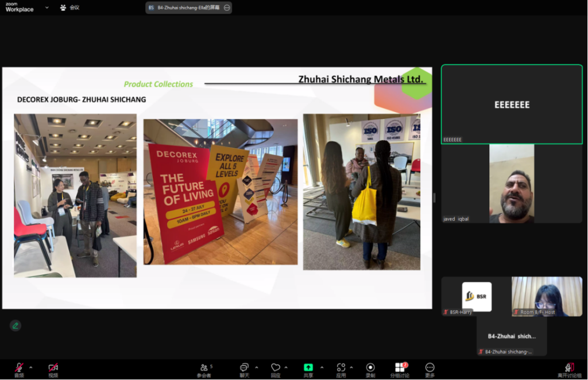This screenshot has width=588, height=380.
Task: Open the Zoom Workplace dropdown chevron
Action: click(47, 7)
